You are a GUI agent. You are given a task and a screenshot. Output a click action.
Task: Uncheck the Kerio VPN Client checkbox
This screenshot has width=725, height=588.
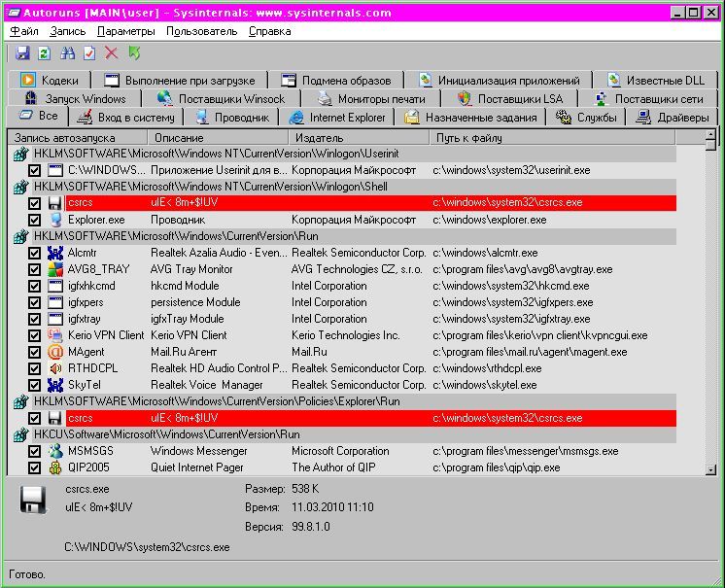coord(34,335)
